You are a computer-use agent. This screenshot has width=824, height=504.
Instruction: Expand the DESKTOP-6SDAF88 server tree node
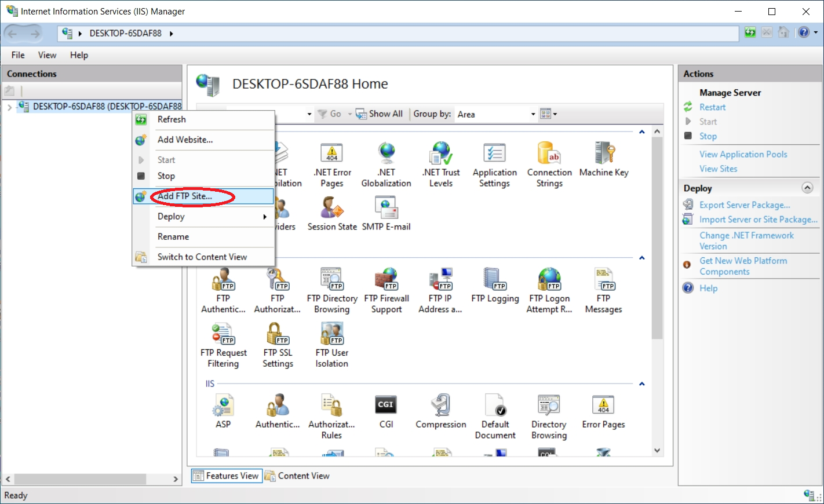point(9,107)
